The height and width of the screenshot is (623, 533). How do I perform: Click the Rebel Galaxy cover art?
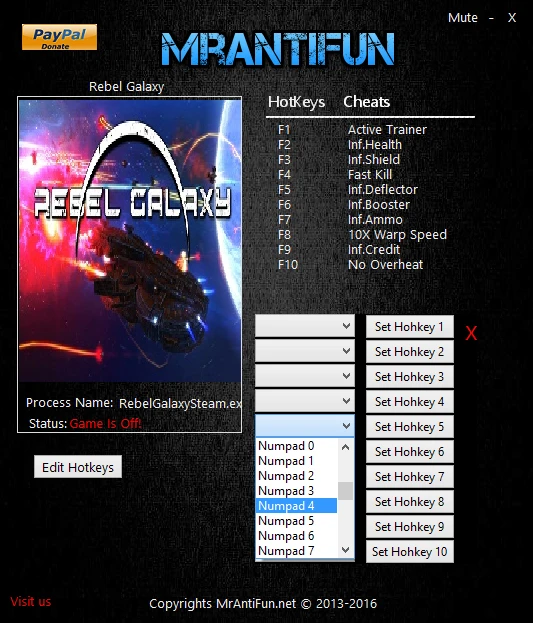[x=130, y=241]
